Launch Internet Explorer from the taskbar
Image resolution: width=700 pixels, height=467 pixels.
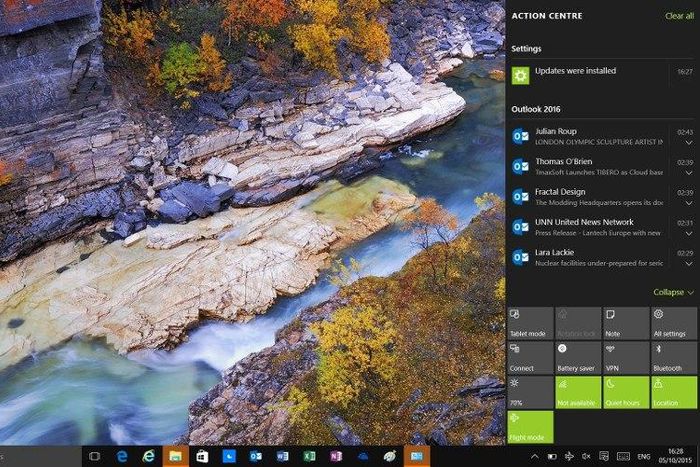point(148,456)
